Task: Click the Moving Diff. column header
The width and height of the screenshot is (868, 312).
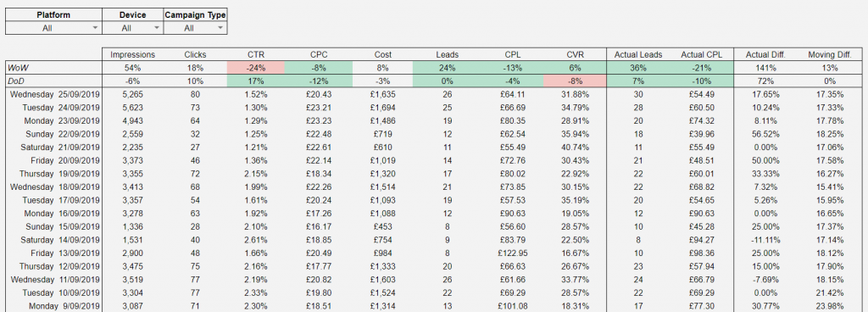Action: 828,55
